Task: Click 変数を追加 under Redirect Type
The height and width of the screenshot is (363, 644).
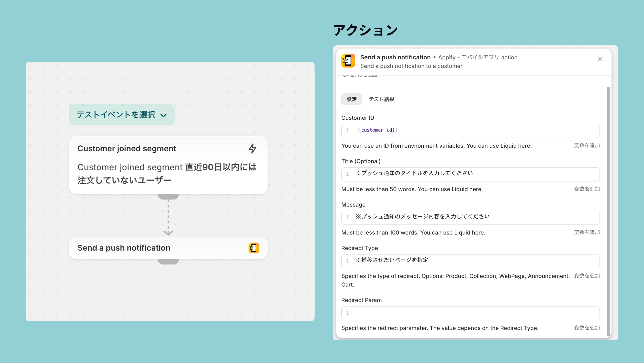Action: (586, 276)
